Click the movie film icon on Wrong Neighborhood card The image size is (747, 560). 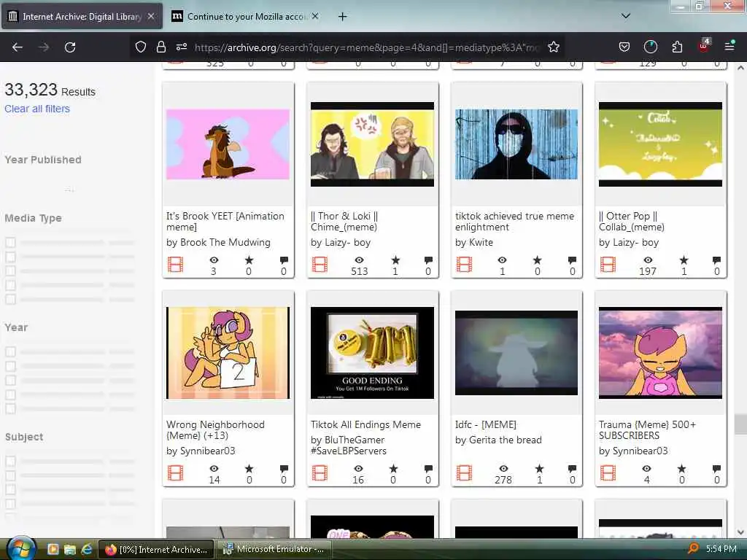(x=175, y=472)
